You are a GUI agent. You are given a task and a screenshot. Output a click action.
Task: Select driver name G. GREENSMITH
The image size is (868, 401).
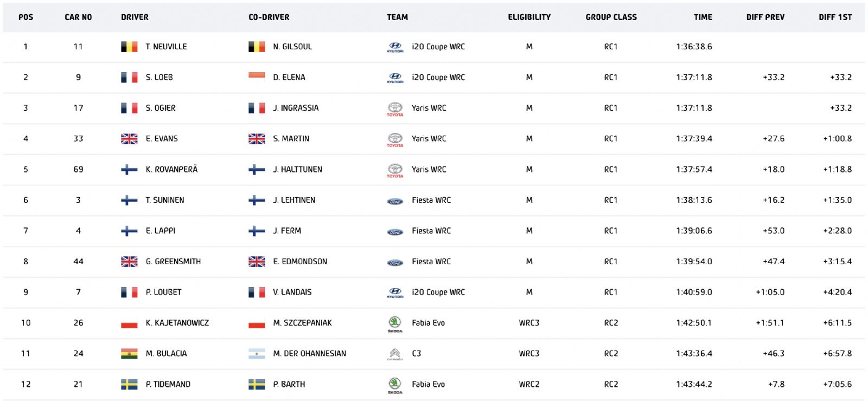pos(173,262)
